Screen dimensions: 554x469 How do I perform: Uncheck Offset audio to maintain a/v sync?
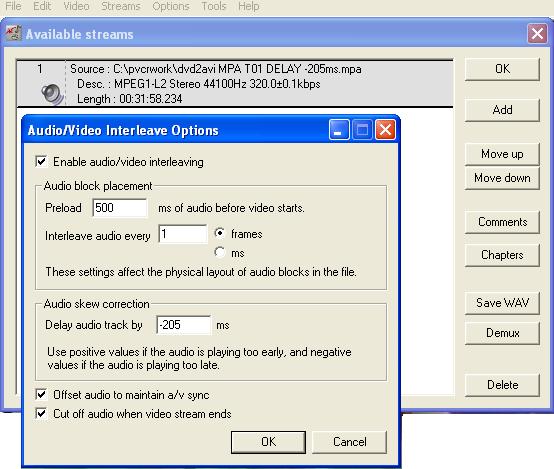click(x=41, y=394)
